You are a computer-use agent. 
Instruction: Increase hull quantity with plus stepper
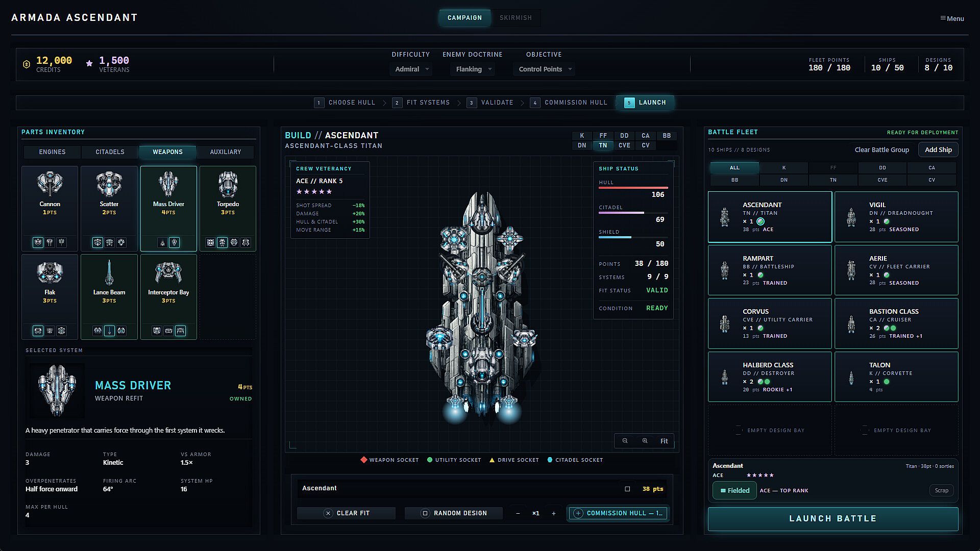[553, 513]
